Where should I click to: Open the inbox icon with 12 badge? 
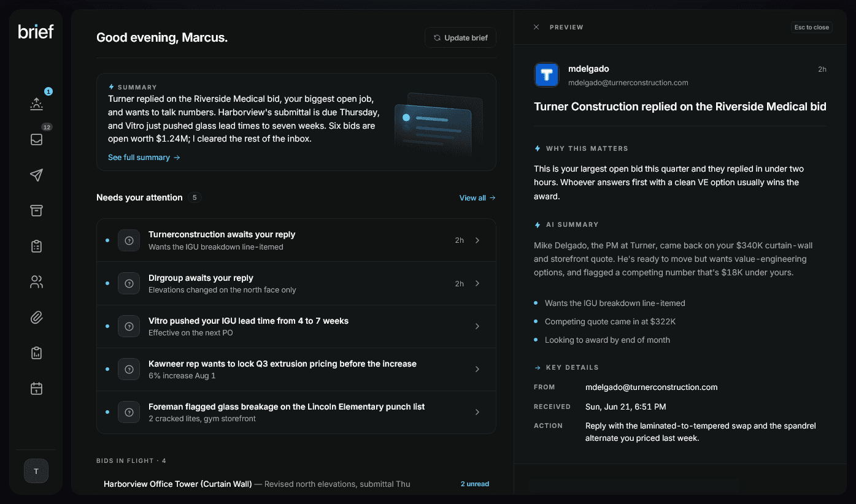pos(36,139)
